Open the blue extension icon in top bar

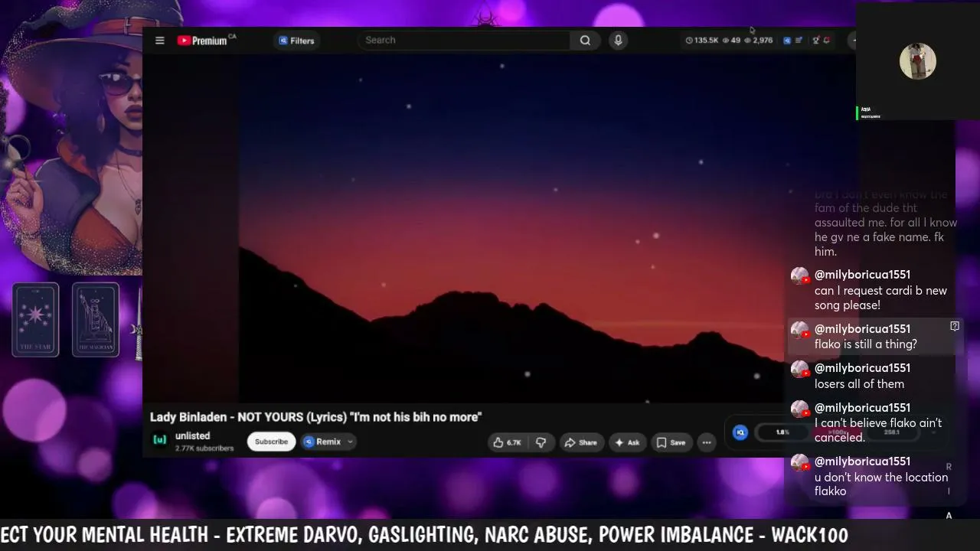(786, 41)
